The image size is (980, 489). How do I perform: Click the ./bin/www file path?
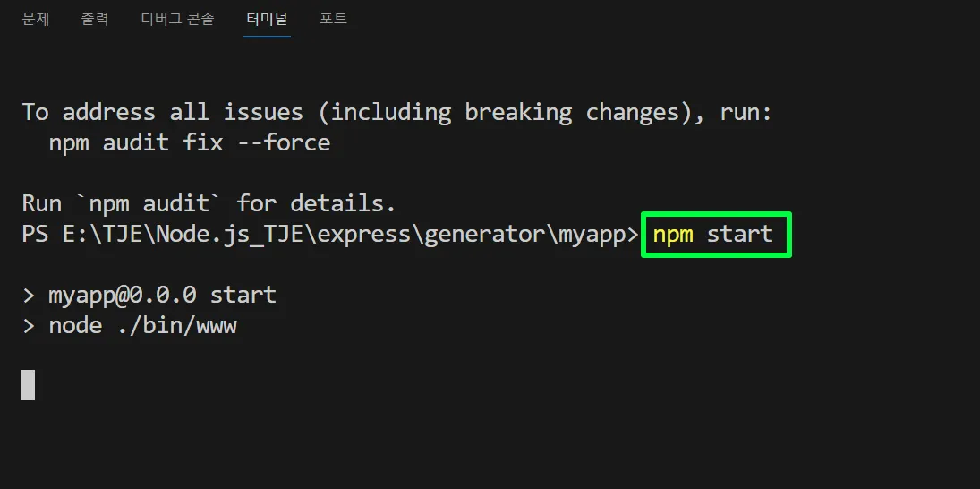click(x=176, y=326)
